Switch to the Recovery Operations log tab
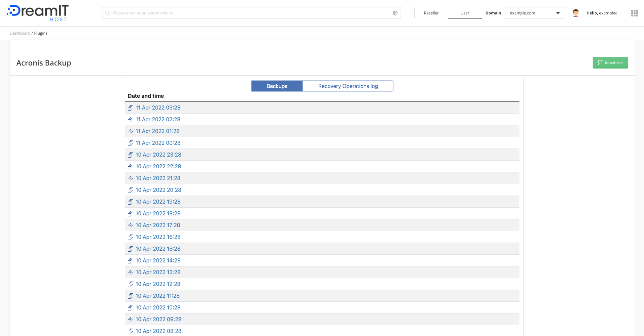The height and width of the screenshot is (336, 644). click(x=348, y=86)
